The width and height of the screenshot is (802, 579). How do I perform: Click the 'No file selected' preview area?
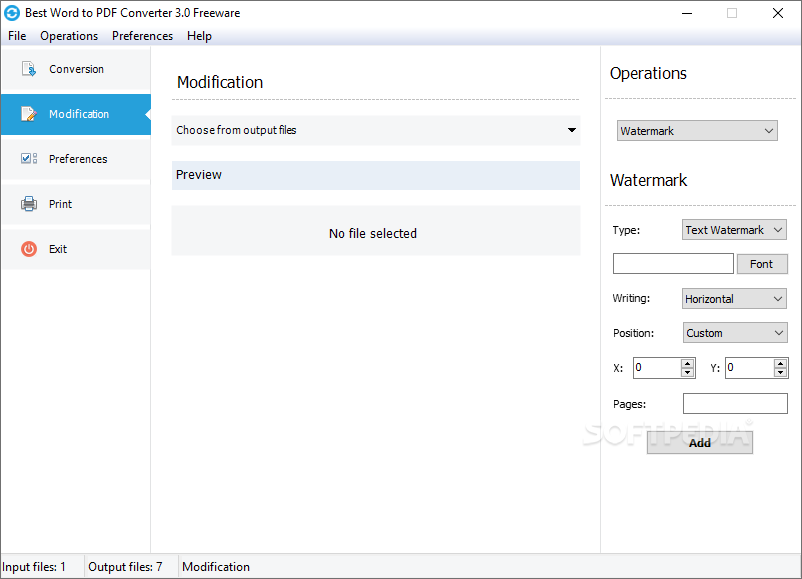click(375, 231)
